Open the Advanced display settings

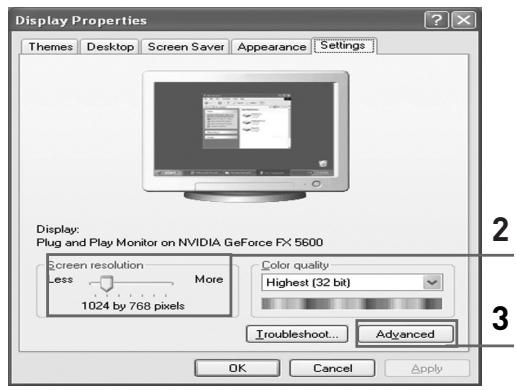405,334
